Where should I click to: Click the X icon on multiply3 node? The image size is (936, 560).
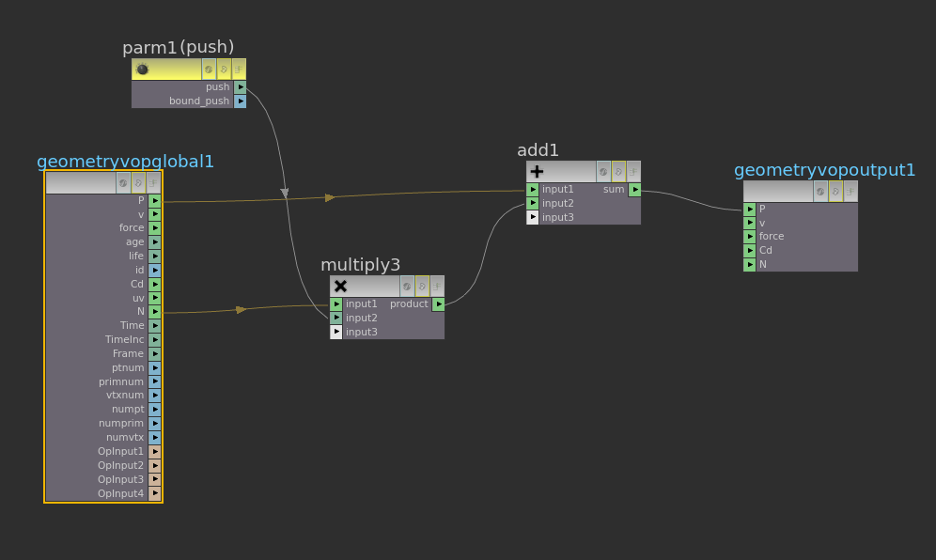(x=341, y=286)
